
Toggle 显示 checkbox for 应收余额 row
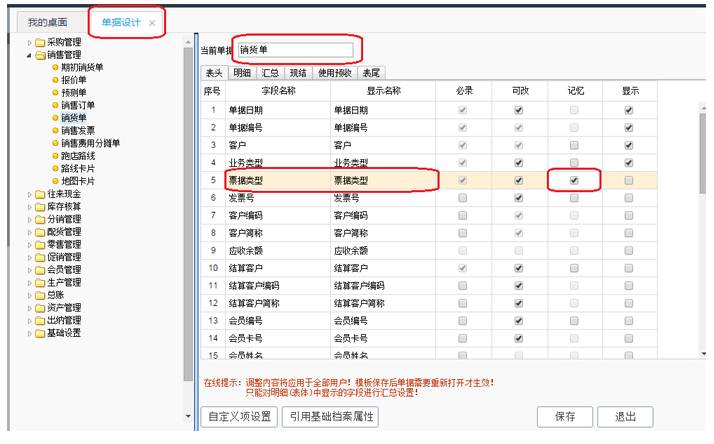[629, 251]
